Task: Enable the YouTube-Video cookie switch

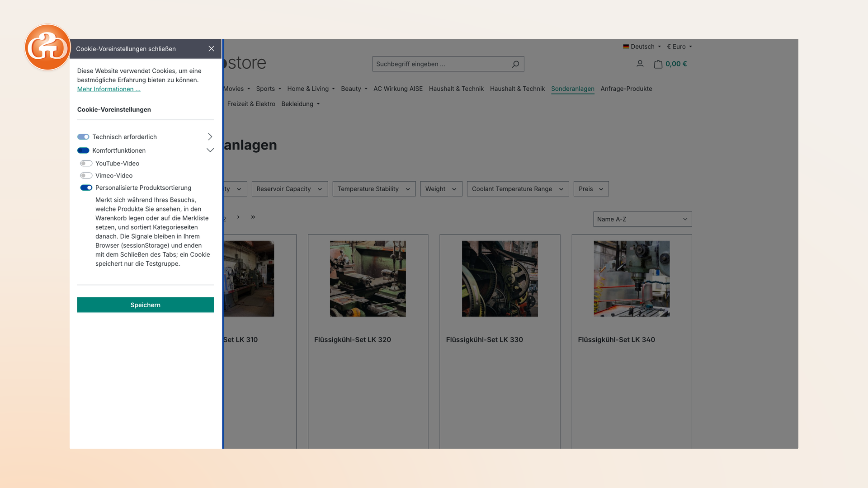Action: tap(86, 164)
